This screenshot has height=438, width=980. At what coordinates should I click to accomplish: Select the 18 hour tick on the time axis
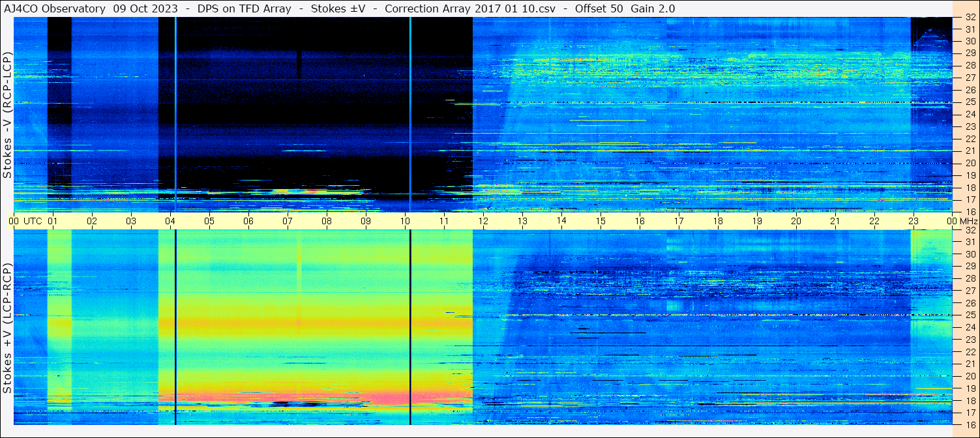click(718, 221)
